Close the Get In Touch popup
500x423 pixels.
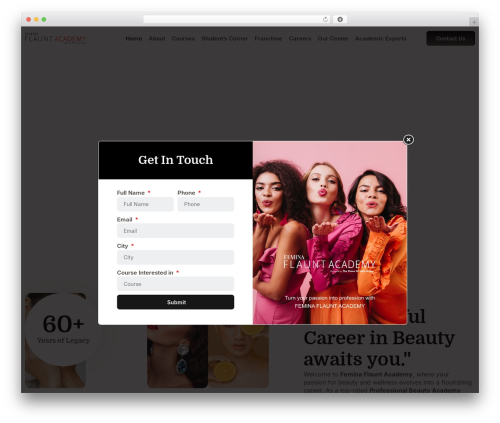tap(408, 139)
